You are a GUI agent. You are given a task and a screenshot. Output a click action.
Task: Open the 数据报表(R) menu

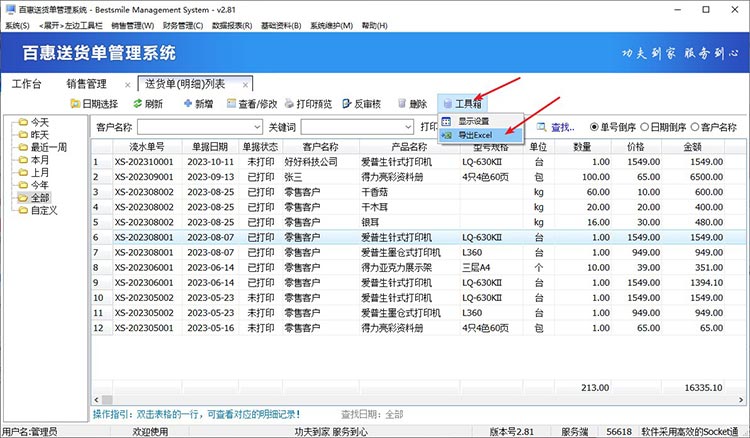[x=232, y=25]
